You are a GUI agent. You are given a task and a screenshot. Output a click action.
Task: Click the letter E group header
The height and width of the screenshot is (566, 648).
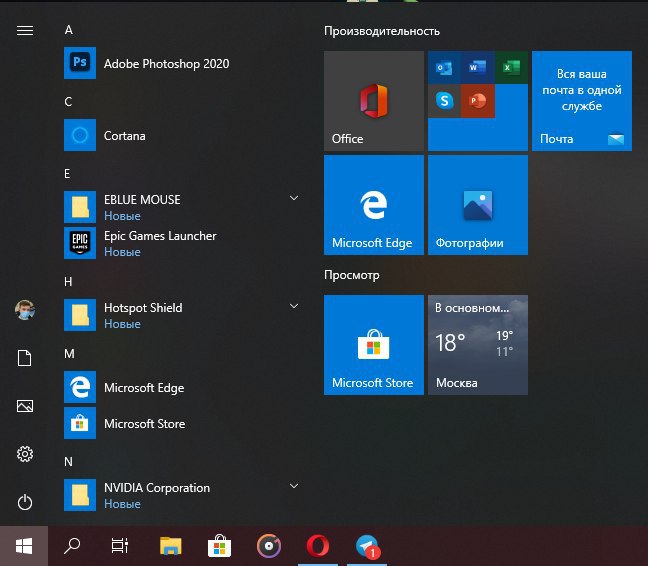point(67,174)
